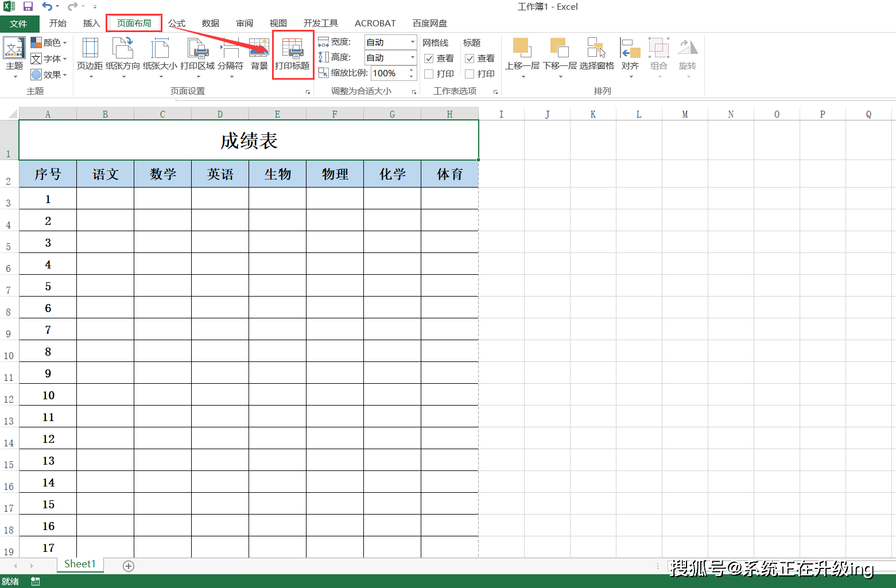Click the Save icon in quick access toolbar

tap(28, 6)
